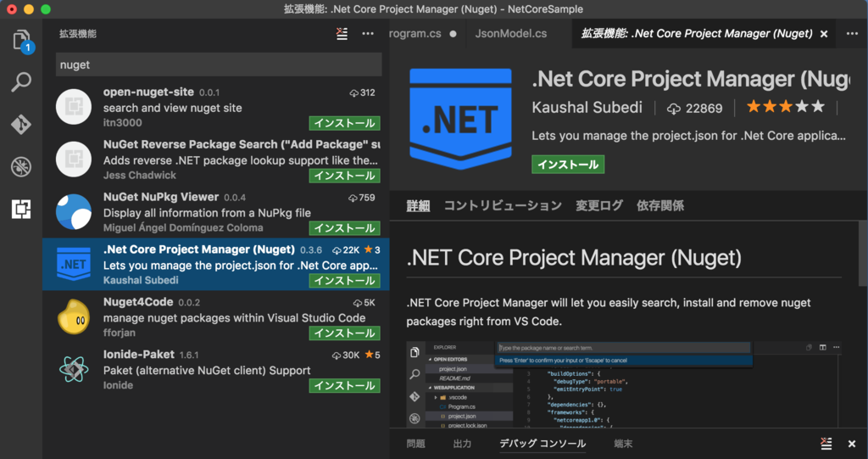Screen dimensions: 868x459
Task: Click the 5K download count on Nuget4Code
Action: [364, 303]
